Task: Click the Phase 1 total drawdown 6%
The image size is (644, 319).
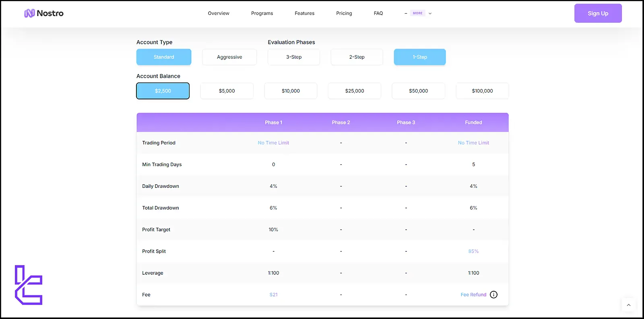Action: coord(273,208)
